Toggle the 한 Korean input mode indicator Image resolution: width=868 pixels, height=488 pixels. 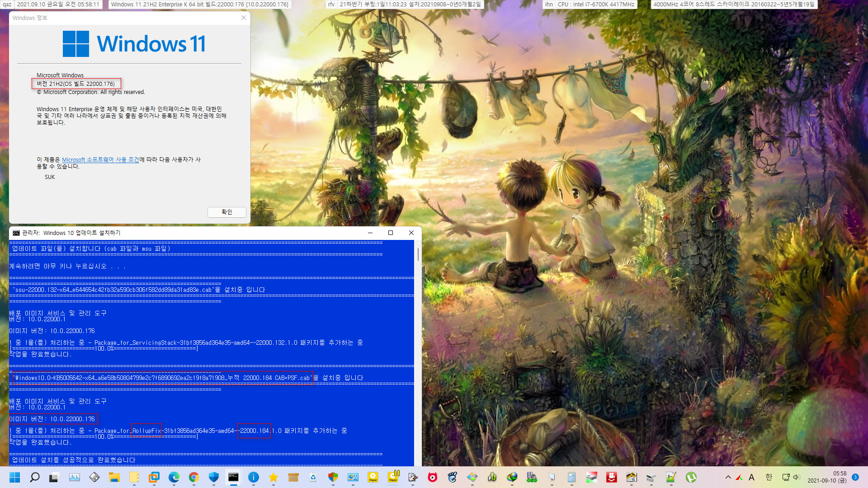pos(769,477)
